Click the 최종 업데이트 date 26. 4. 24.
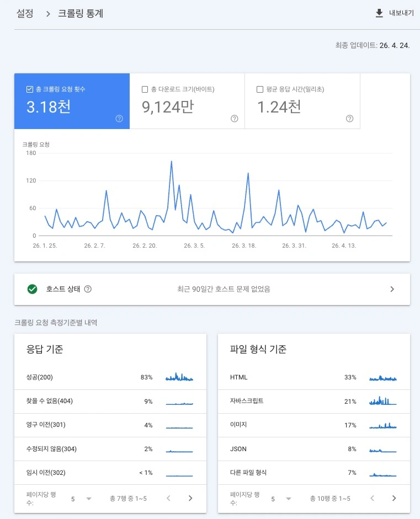This screenshot has width=420, height=519. click(x=395, y=45)
